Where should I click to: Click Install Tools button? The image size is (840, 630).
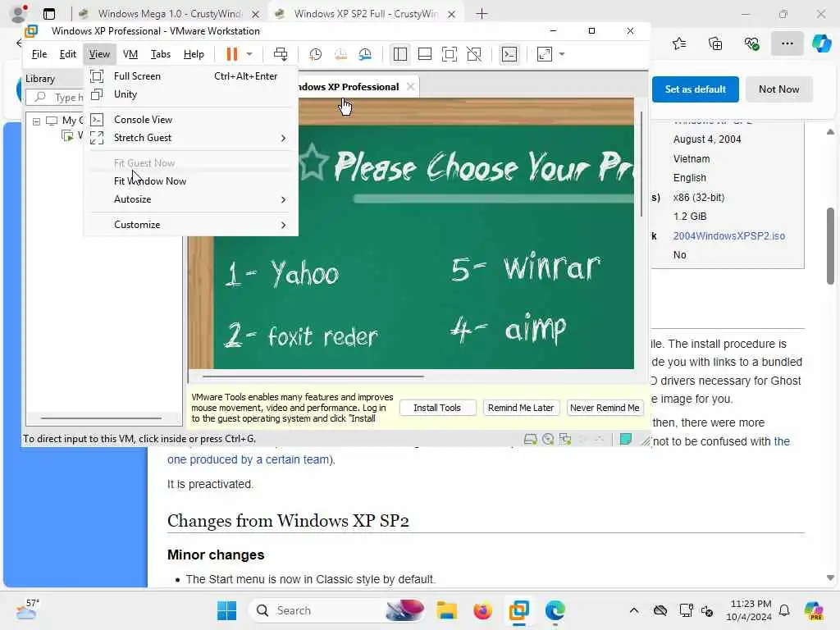pos(437,408)
